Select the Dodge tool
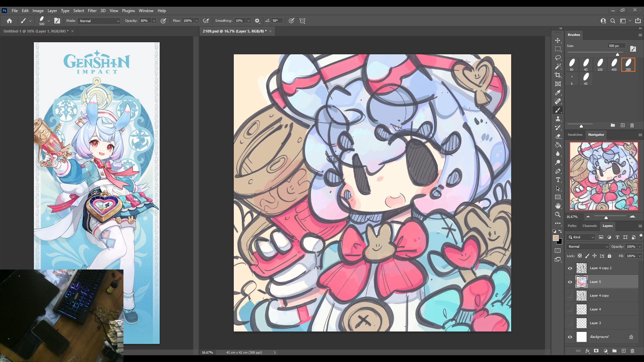 coord(558,162)
